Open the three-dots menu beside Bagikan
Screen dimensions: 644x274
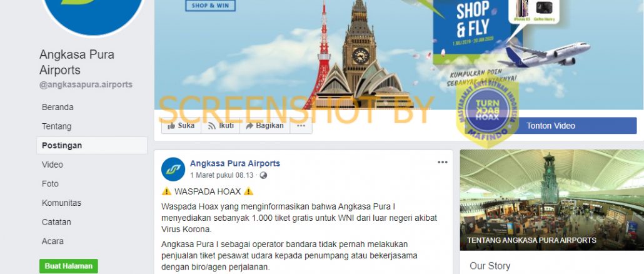(x=301, y=126)
